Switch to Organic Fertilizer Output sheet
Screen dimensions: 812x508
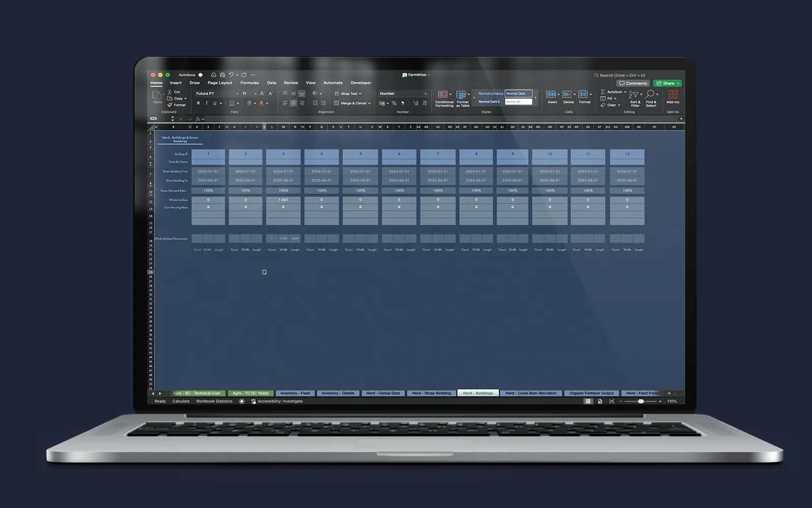click(591, 393)
